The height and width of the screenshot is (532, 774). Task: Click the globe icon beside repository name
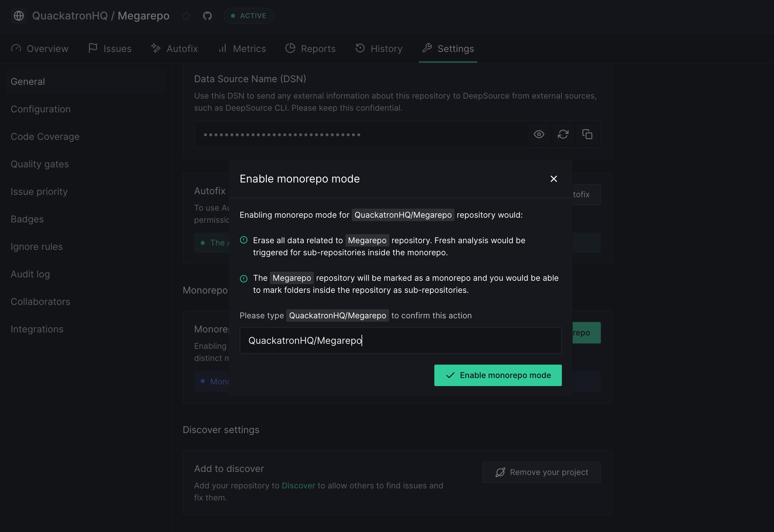pos(19,16)
